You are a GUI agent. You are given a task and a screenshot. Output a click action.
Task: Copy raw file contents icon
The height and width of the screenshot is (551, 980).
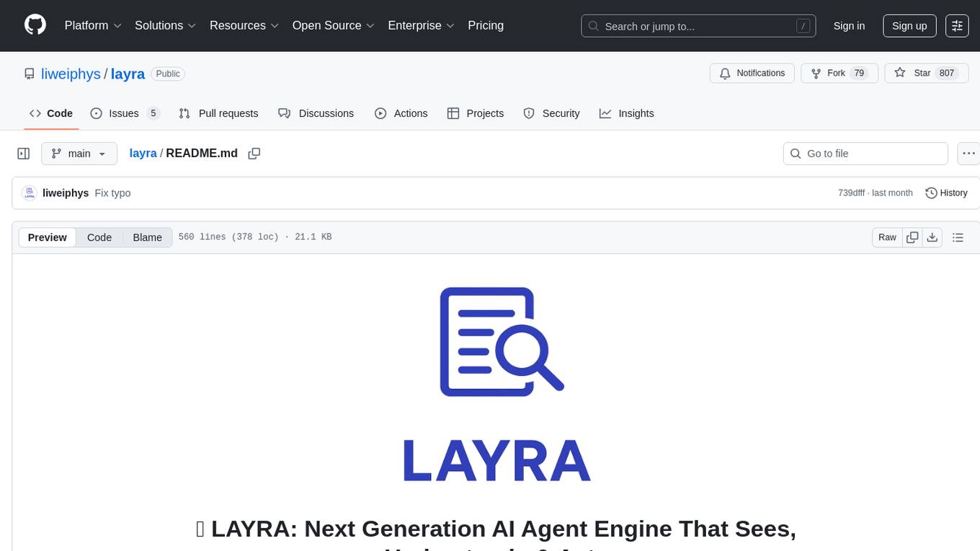click(x=912, y=237)
